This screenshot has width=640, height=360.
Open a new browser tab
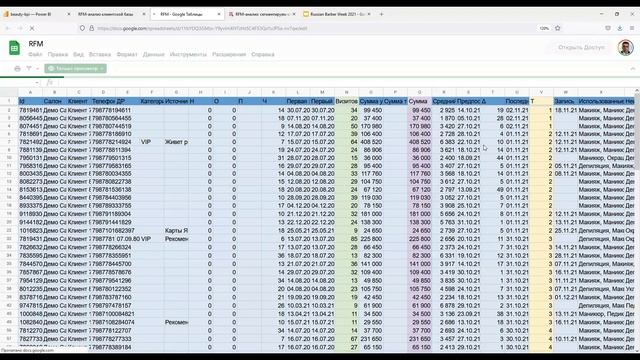(x=382, y=14)
